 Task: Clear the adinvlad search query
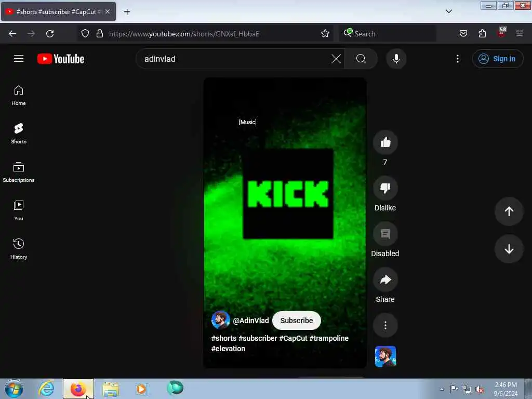click(x=336, y=59)
